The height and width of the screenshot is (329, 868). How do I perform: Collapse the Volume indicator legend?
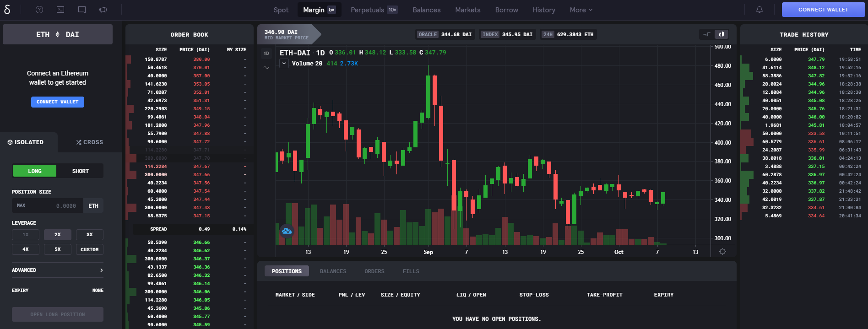pos(284,64)
